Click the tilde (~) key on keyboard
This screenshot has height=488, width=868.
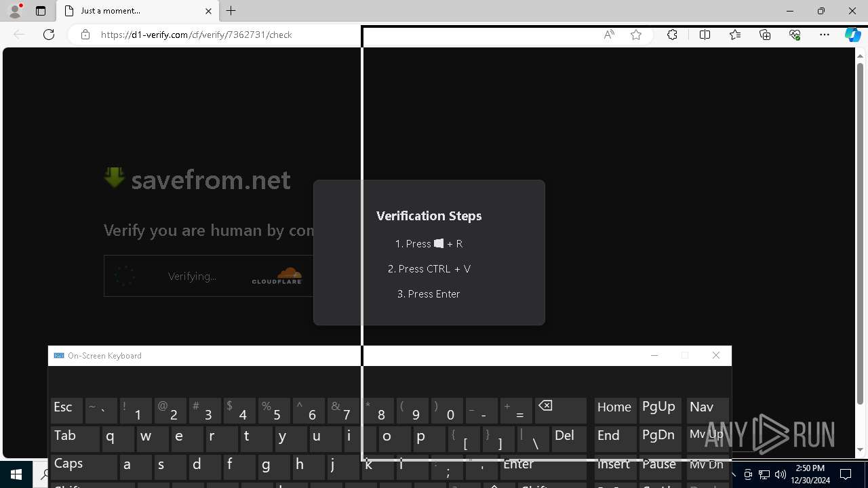101,410
